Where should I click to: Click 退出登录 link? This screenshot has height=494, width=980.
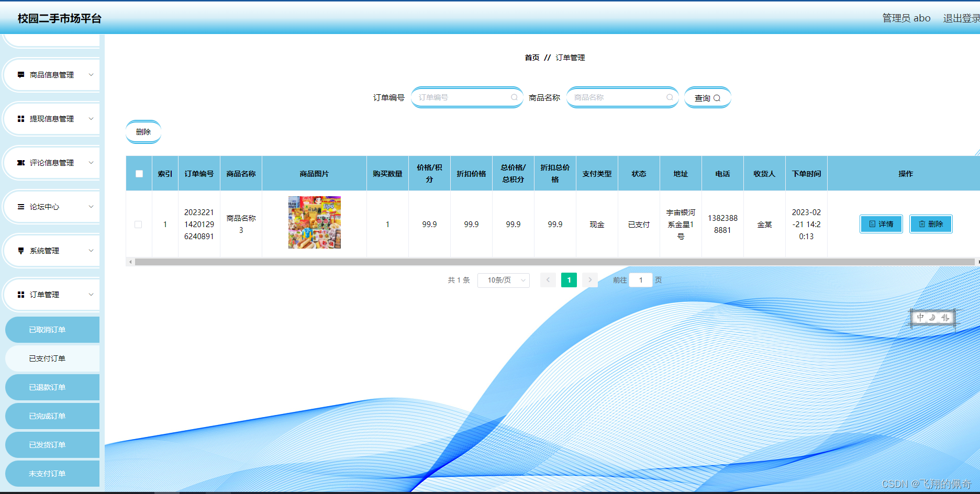tap(961, 18)
